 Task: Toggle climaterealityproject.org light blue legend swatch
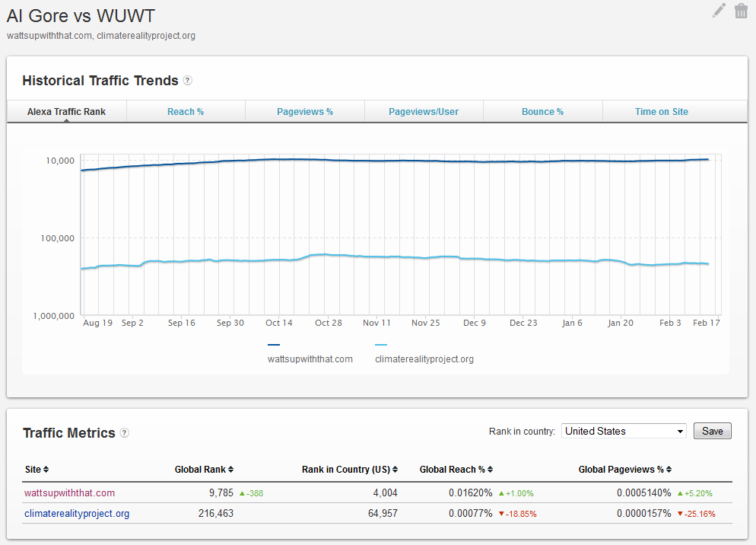[x=381, y=345]
